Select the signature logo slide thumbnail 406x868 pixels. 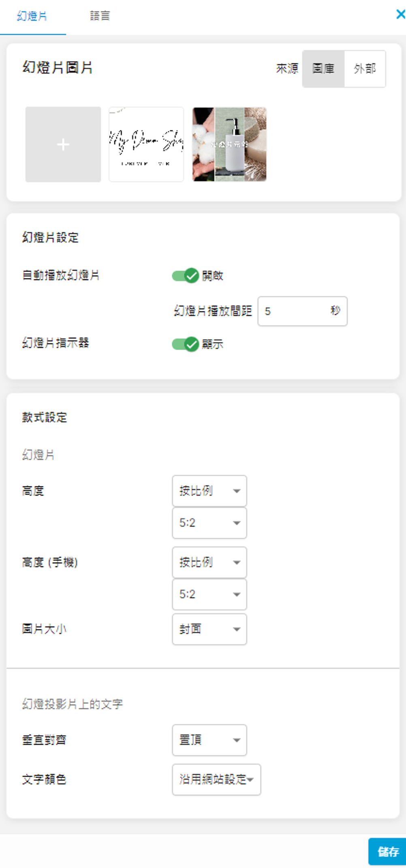[146, 144]
